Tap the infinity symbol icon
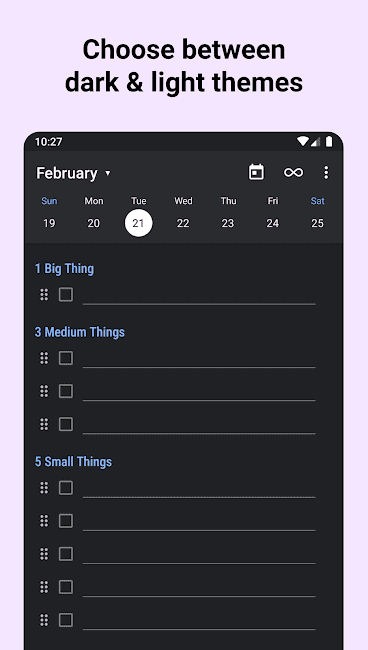368x650 pixels. pos(293,172)
